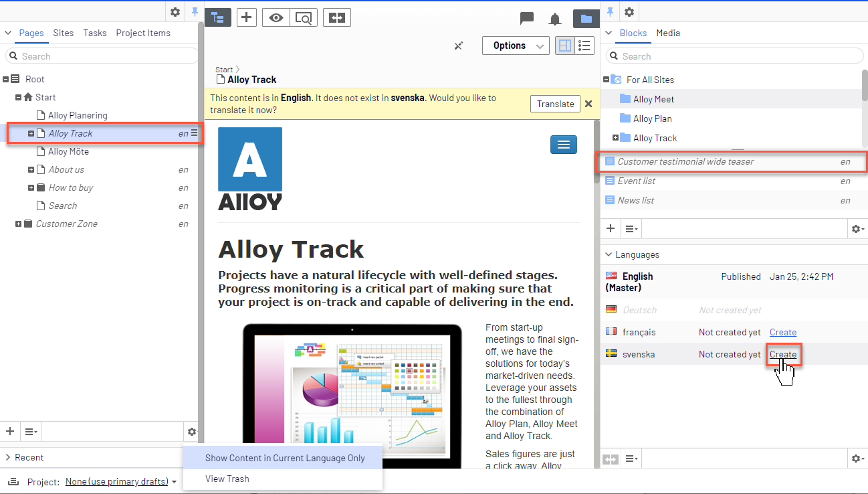868x494 pixels.
Task: Open Alloy Track page context menu
Action: coord(195,133)
